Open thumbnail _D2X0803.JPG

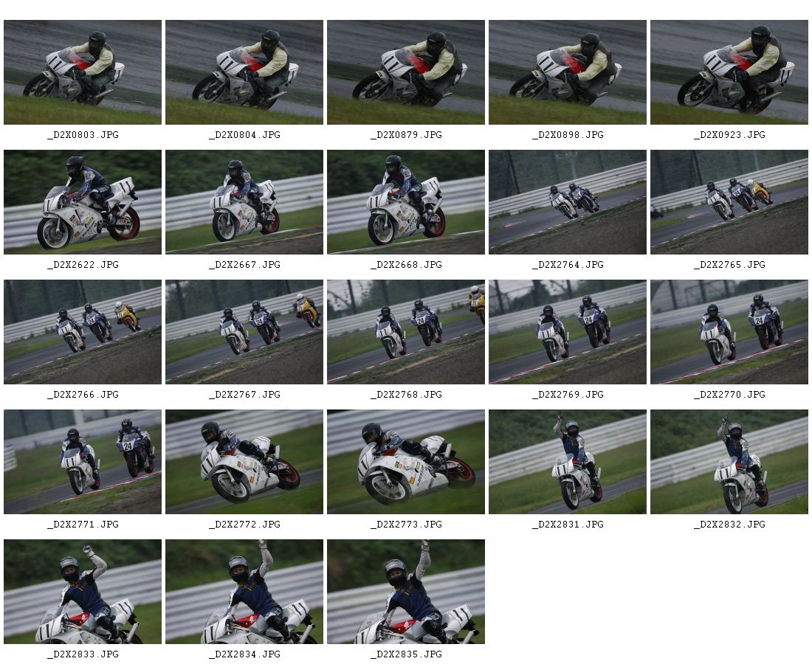point(83,72)
